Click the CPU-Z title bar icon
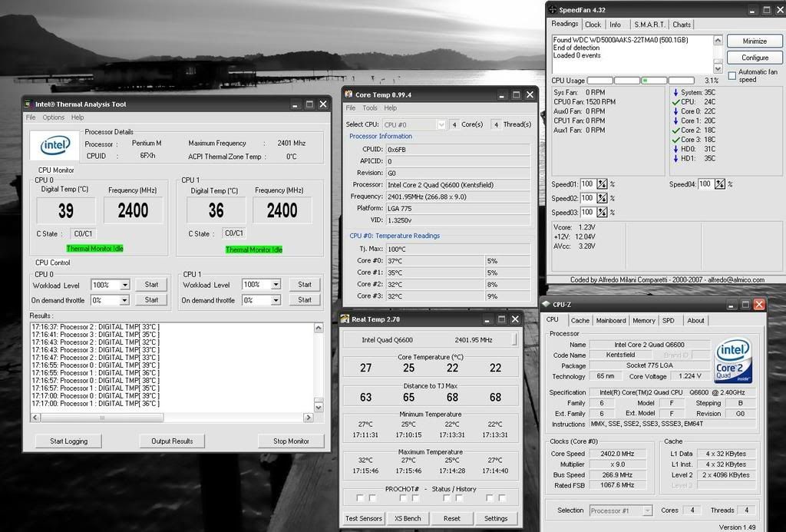Screen dimensions: 786x532 coord(547,304)
